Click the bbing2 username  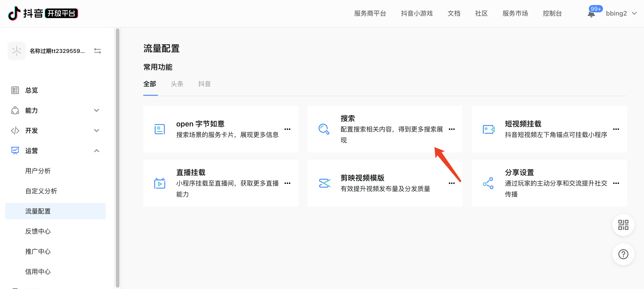tap(616, 13)
